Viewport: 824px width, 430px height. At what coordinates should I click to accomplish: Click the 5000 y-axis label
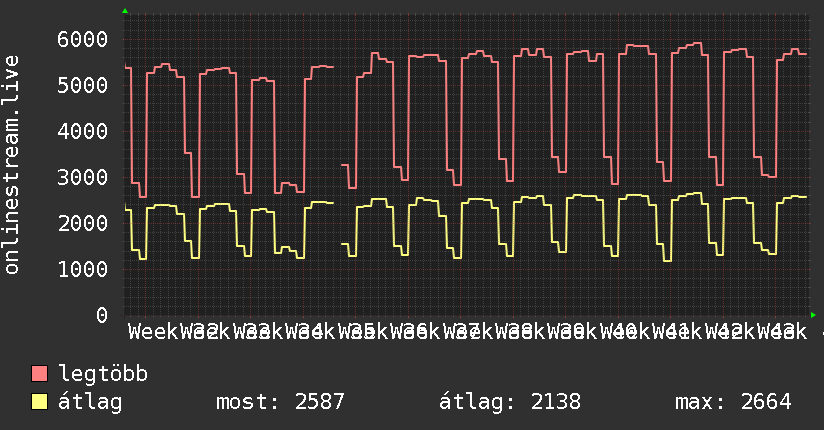[x=83, y=85]
